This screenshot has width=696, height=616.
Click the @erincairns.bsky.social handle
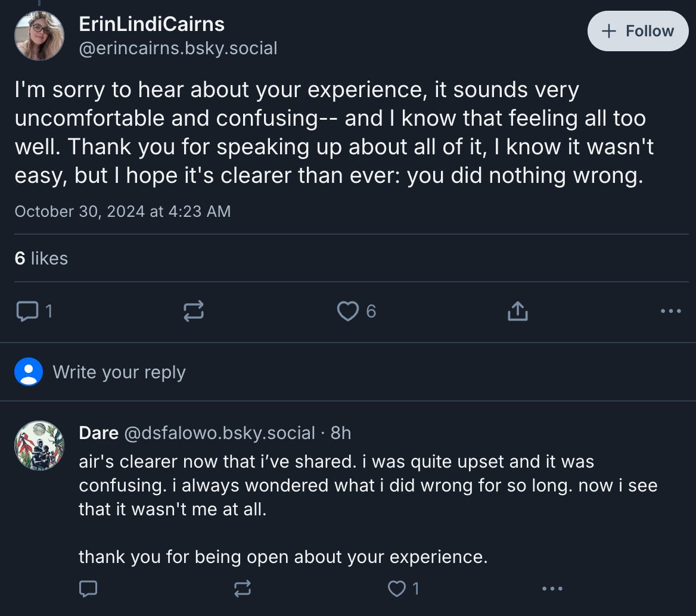tap(178, 48)
